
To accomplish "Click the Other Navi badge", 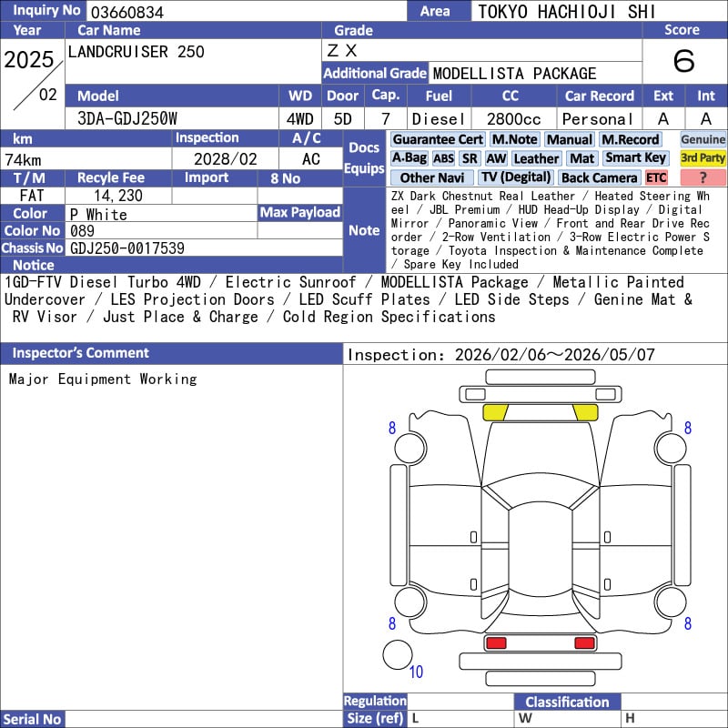I will 432,177.
